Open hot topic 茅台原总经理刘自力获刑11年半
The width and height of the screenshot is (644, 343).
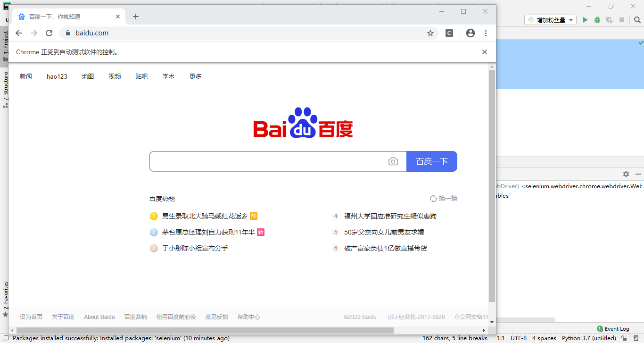pyautogui.click(x=208, y=232)
